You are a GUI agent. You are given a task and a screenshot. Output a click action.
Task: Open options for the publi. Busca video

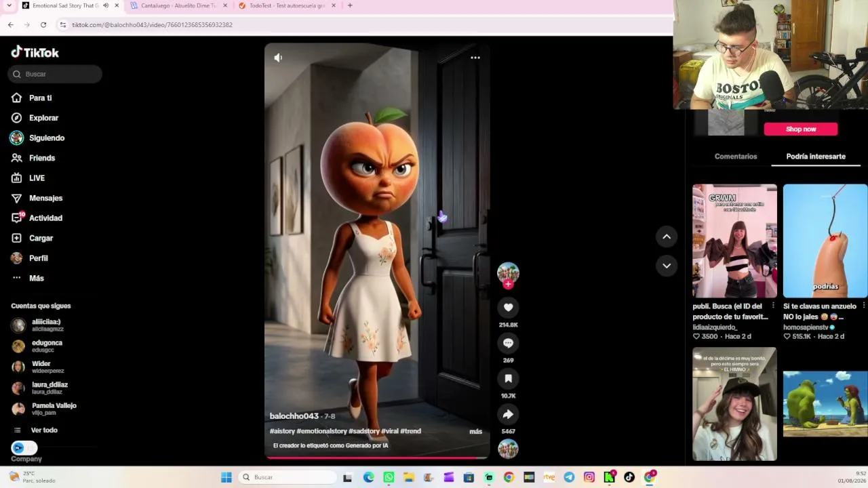click(773, 306)
